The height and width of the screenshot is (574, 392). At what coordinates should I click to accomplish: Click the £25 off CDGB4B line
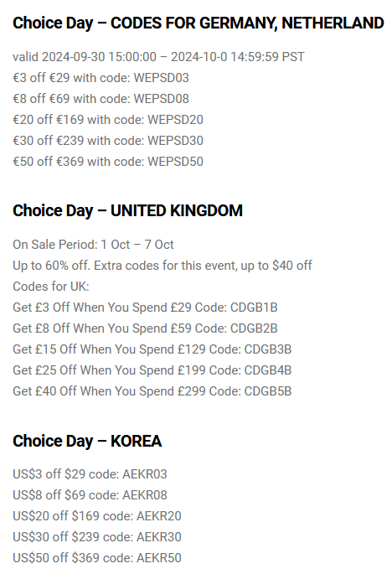pyautogui.click(x=152, y=370)
